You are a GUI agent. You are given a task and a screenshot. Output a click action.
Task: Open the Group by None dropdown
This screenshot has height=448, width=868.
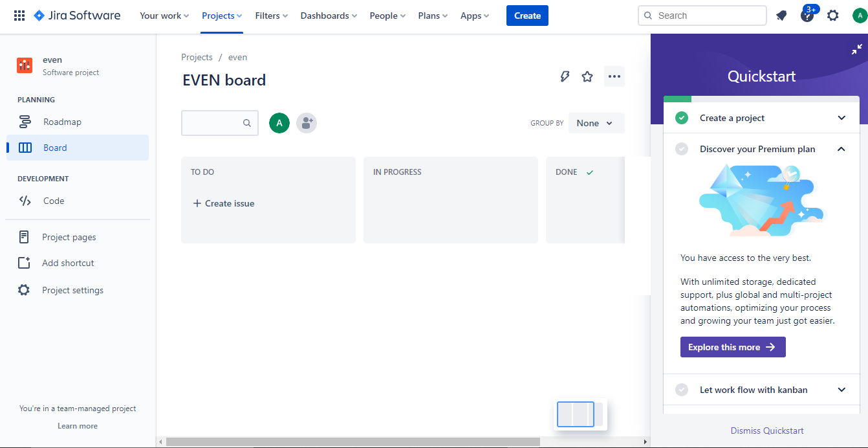pos(596,123)
